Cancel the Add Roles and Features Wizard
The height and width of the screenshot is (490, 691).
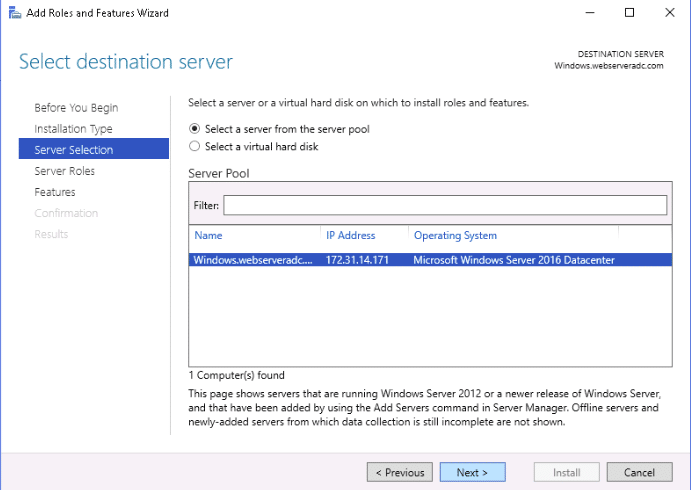pos(639,472)
